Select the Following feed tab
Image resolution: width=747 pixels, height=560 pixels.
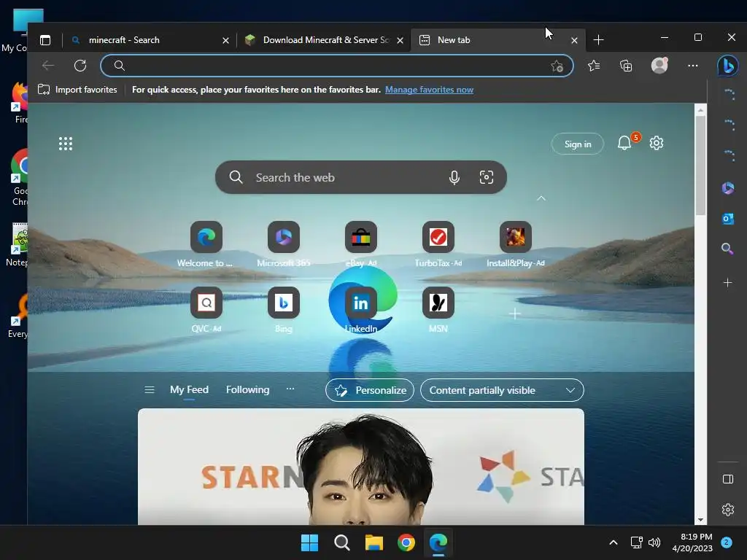point(248,389)
